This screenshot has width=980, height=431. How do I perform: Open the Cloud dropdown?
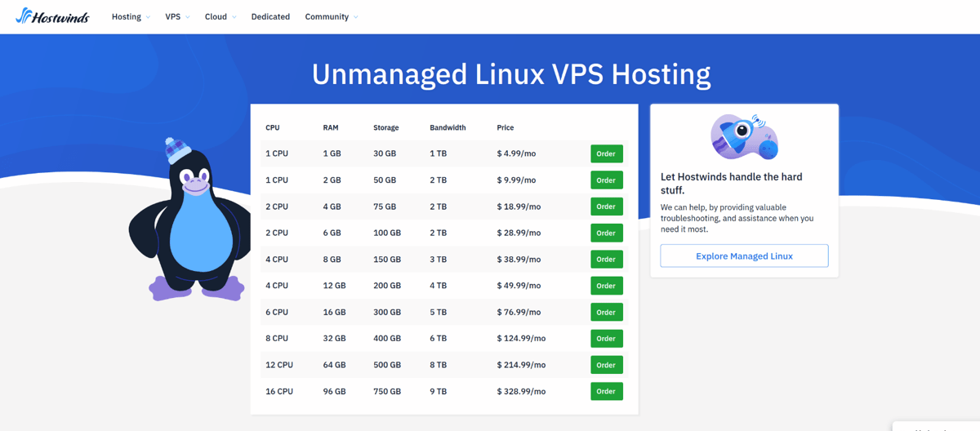(x=220, y=16)
